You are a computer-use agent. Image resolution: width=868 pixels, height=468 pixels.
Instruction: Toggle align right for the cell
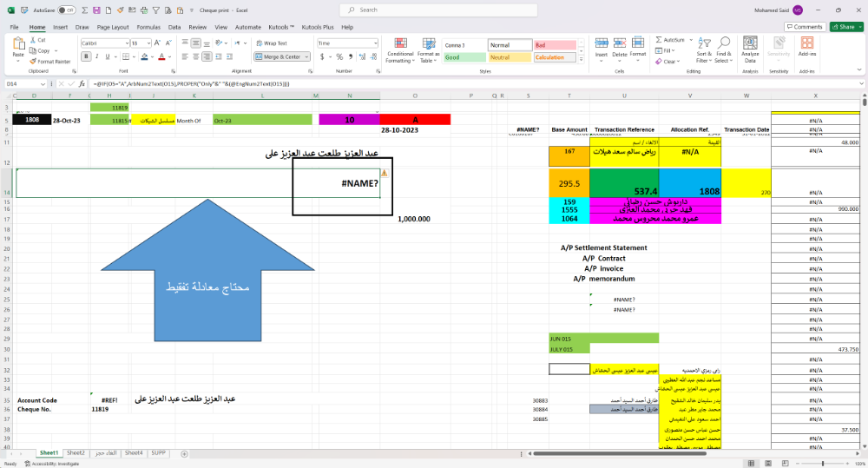click(207, 56)
